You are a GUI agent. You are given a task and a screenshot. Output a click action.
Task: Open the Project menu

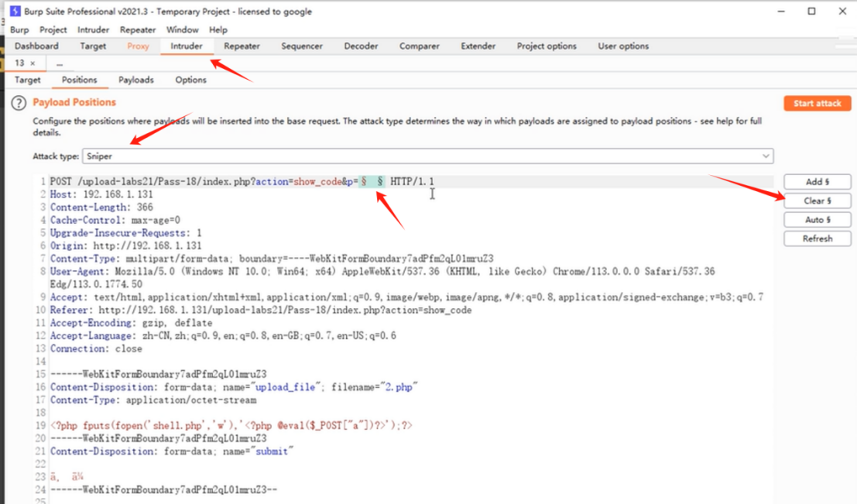(x=53, y=29)
